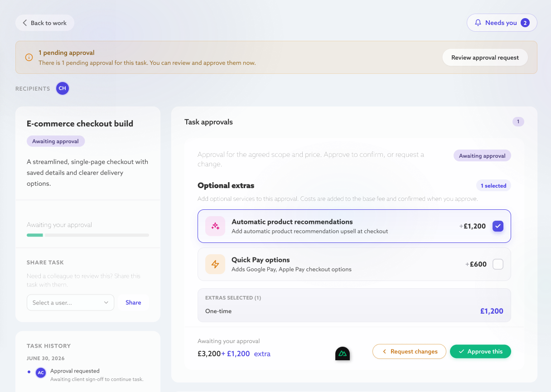Click the Optional extras heading
The width and height of the screenshot is (551, 392).
pyautogui.click(x=226, y=185)
